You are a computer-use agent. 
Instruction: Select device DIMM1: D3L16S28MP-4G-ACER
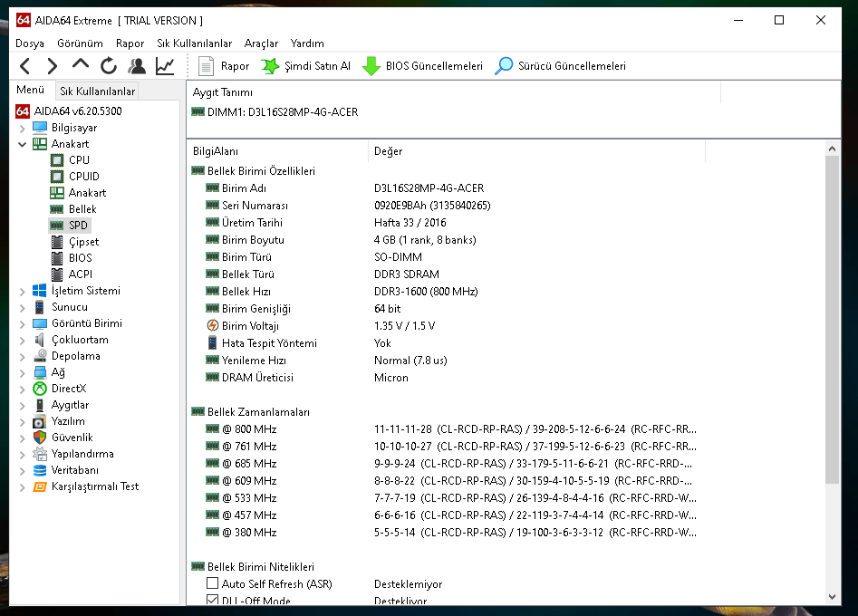click(275, 112)
